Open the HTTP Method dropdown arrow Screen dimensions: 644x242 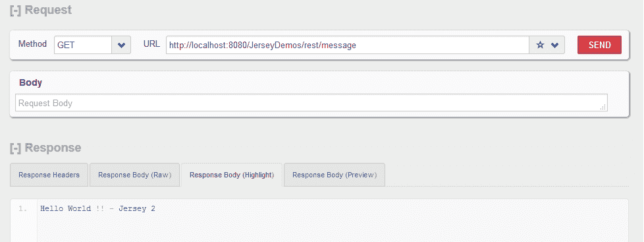point(121,45)
